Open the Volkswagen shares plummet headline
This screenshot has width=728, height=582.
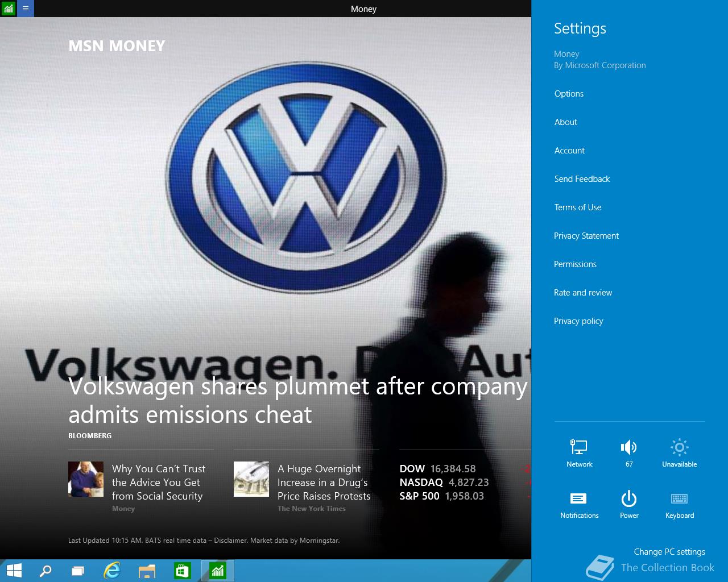(x=298, y=401)
